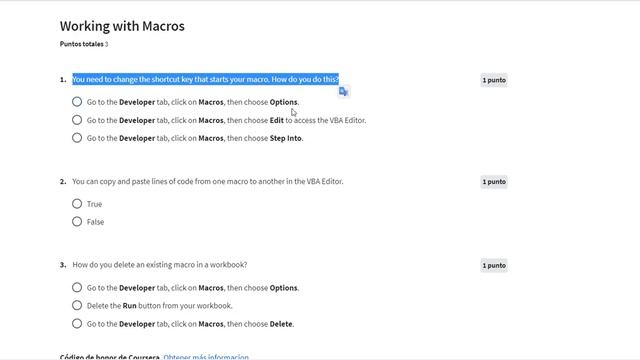Choose Delete the Run button answer
The image size is (640, 360).
77,305
